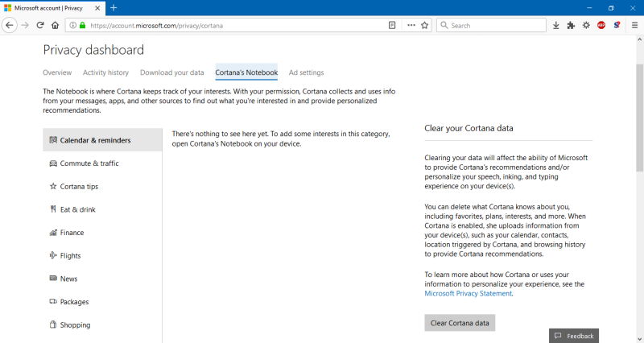Click the Adblock Plus extension icon
644x343 pixels.
[x=601, y=25]
